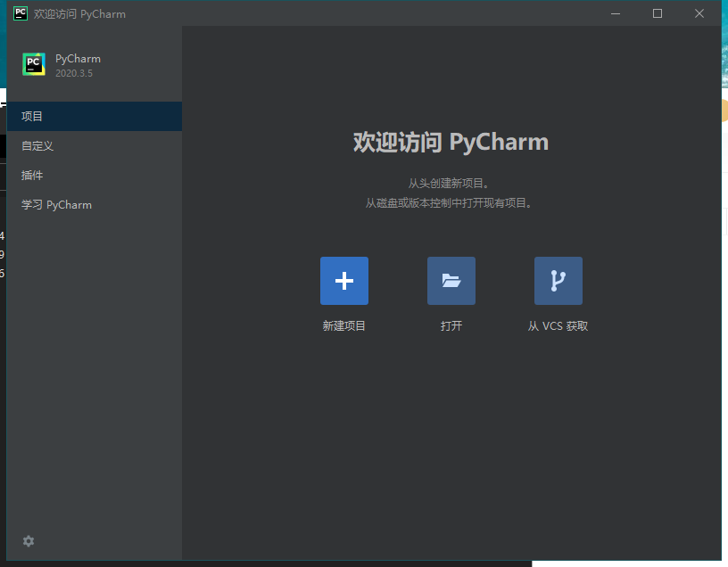Minimize the PyCharm welcome window
Viewport: 728px width, 567px height.
[x=616, y=13]
